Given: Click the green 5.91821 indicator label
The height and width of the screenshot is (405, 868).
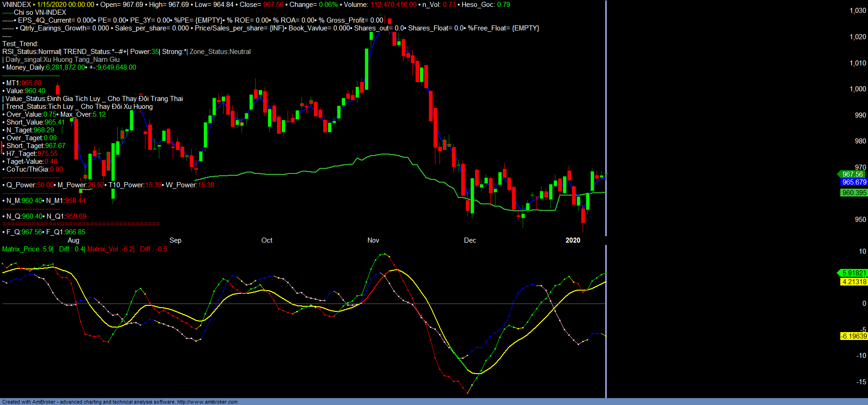Looking at the screenshot, I should 853,273.
